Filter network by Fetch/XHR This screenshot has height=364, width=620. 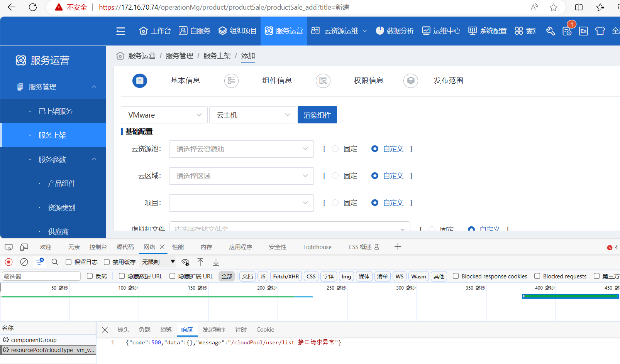pos(286,276)
